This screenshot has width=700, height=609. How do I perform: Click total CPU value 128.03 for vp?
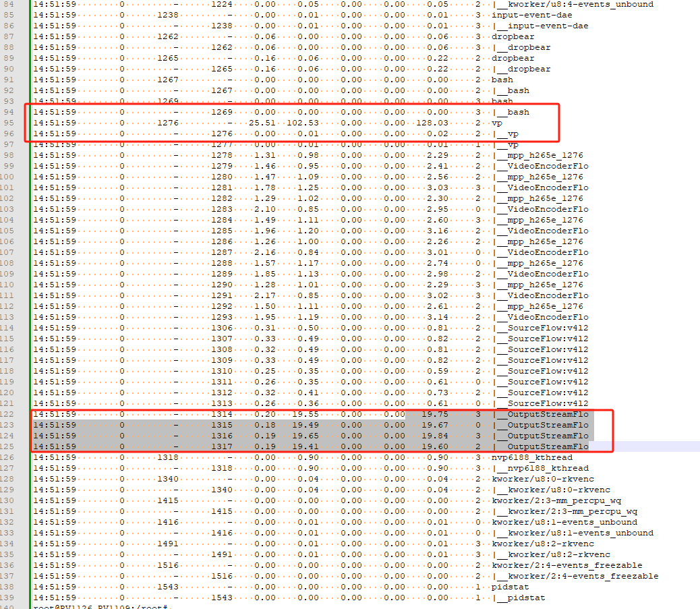click(432, 123)
